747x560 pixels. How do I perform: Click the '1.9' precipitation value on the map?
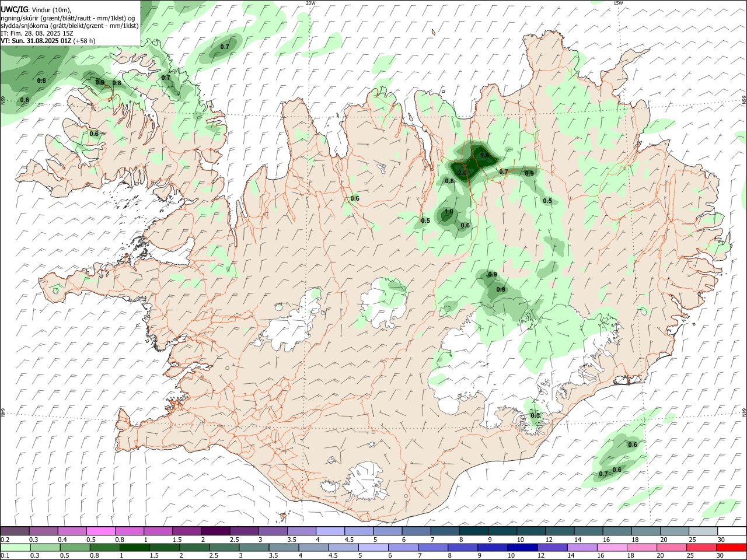484,155
